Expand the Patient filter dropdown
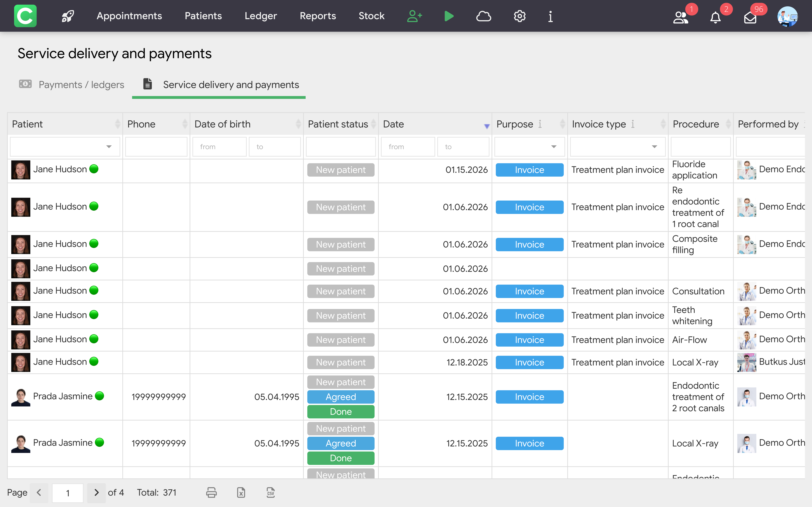 (x=109, y=146)
